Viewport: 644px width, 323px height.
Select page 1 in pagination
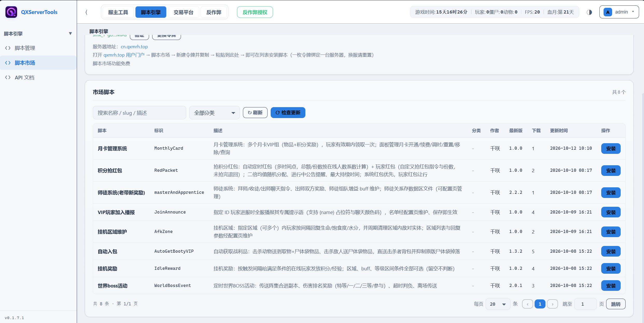[540, 304]
